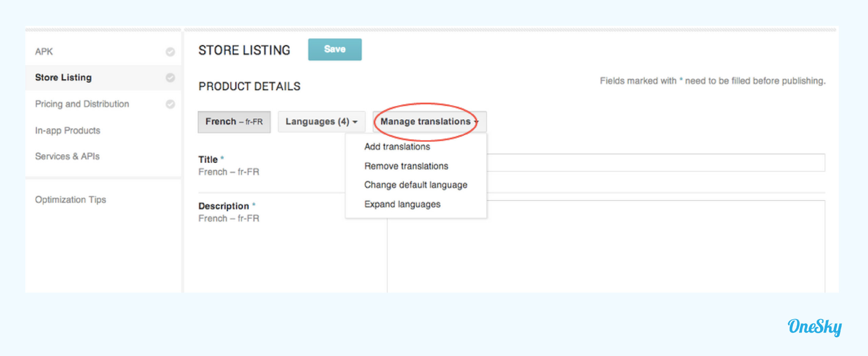Screen dimensions: 868x356
Task: Click the PRODUCT DETAILS heading
Action: [x=249, y=86]
